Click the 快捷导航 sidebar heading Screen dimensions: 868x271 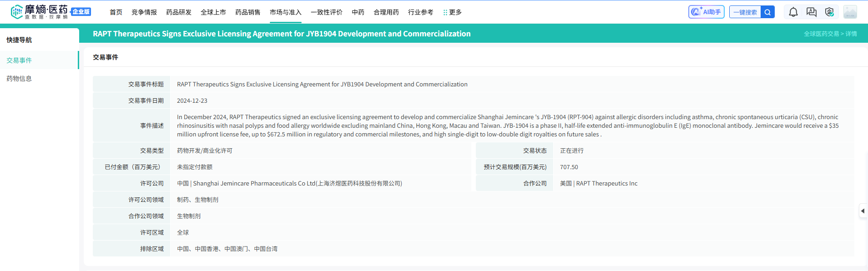point(19,40)
